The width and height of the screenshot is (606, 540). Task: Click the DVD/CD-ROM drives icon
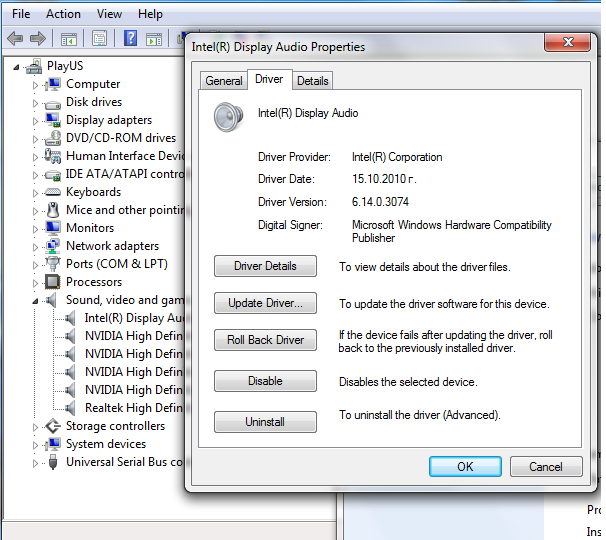53,138
